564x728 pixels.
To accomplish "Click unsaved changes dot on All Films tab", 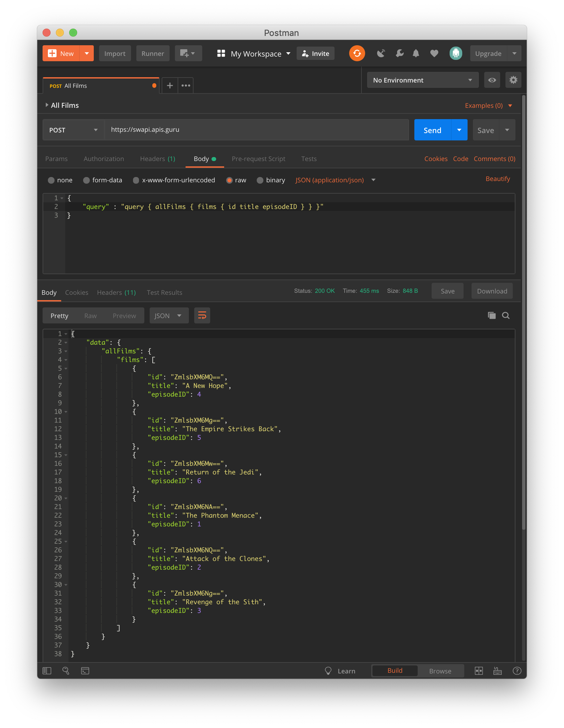I will pyautogui.click(x=154, y=86).
